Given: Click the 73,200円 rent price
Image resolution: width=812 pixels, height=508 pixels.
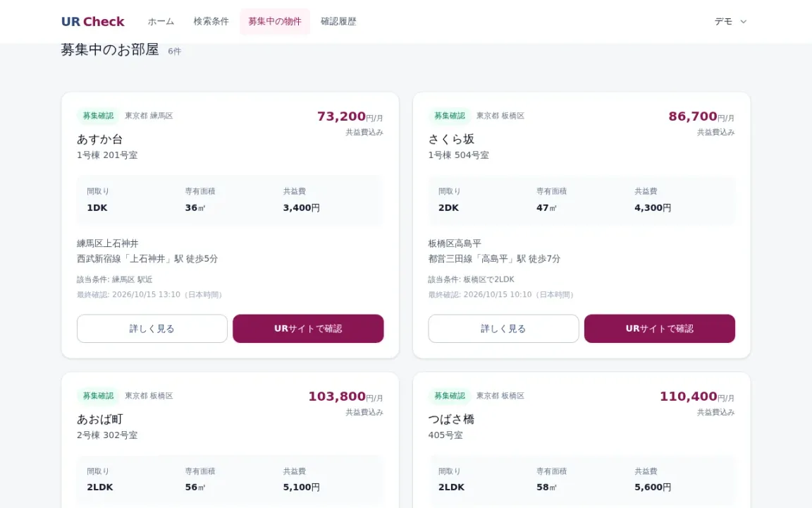Looking at the screenshot, I should coord(350,116).
